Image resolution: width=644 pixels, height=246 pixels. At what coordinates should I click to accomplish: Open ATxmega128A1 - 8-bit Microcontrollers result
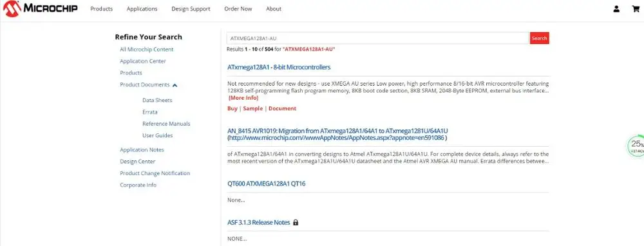click(279, 67)
